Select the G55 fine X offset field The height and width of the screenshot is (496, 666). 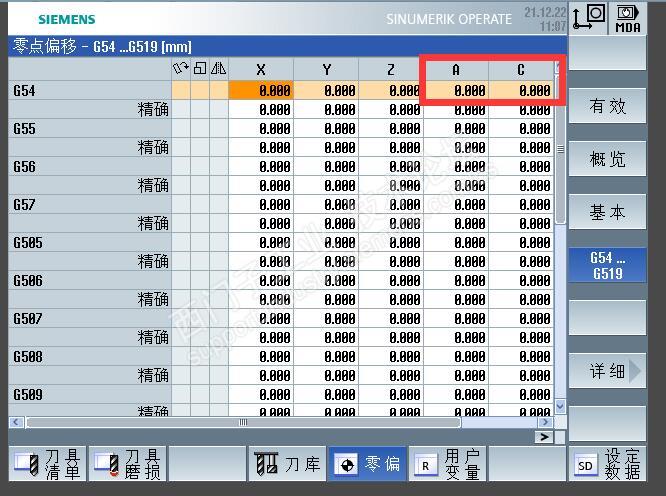click(261, 147)
